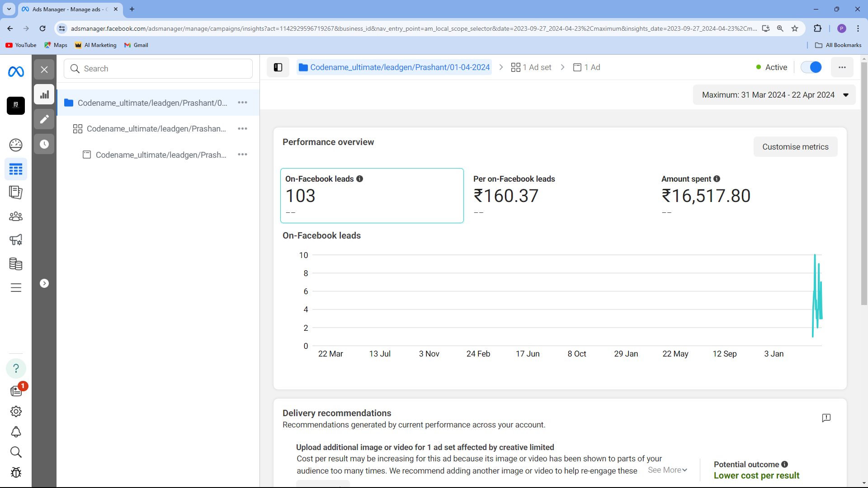This screenshot has height=488, width=868.
Task: Open the Help question mark icon
Action: pyautogui.click(x=16, y=368)
